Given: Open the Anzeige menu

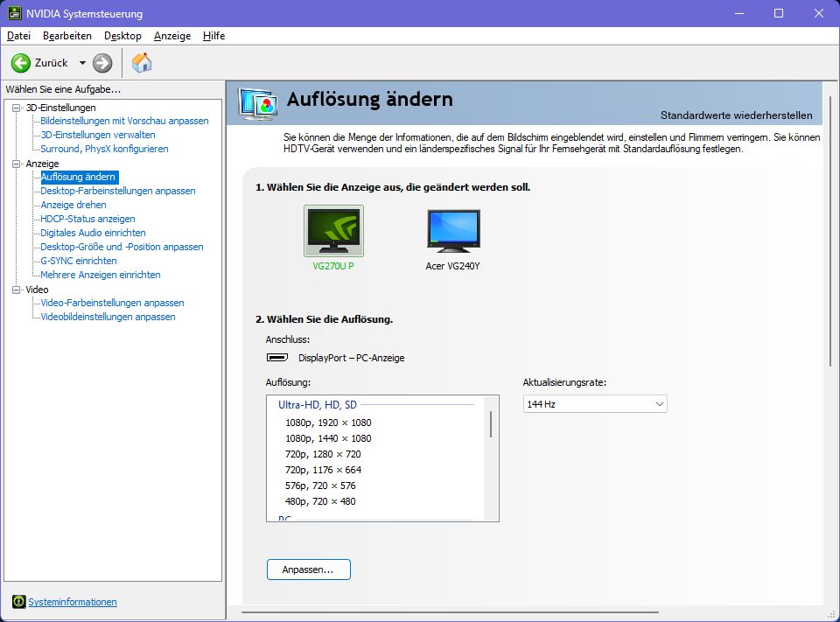Looking at the screenshot, I should coord(172,36).
